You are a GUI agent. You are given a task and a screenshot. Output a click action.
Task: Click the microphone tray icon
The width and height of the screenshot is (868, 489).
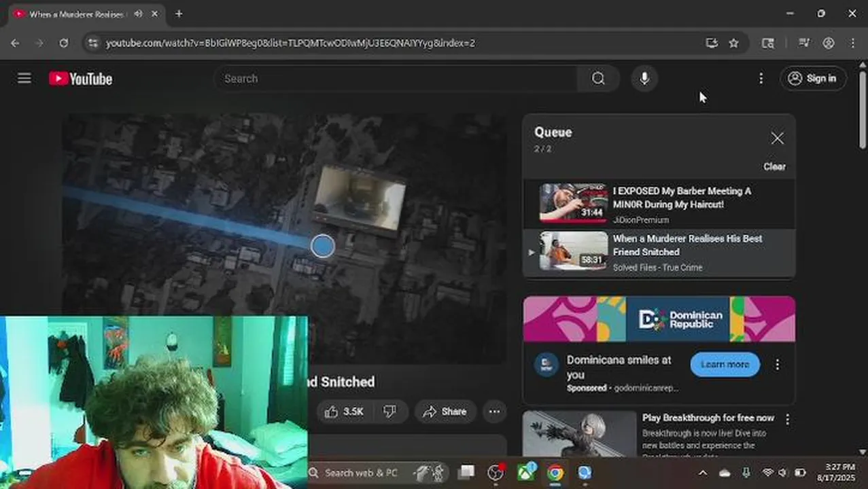click(x=746, y=473)
